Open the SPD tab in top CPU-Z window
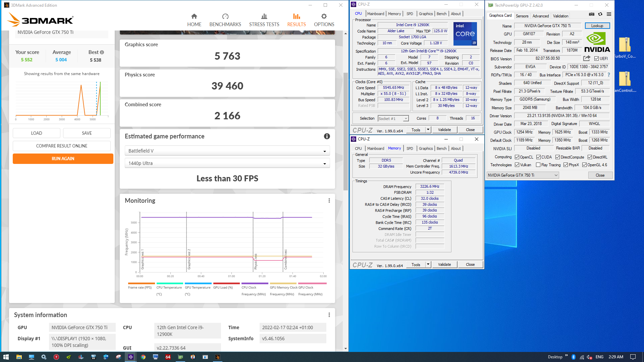Image resolution: width=644 pixels, height=362 pixels. pyautogui.click(x=410, y=14)
